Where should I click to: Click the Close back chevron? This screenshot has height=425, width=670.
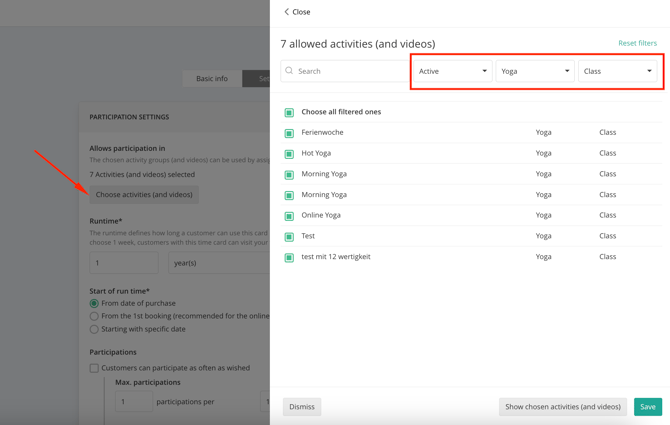point(286,12)
